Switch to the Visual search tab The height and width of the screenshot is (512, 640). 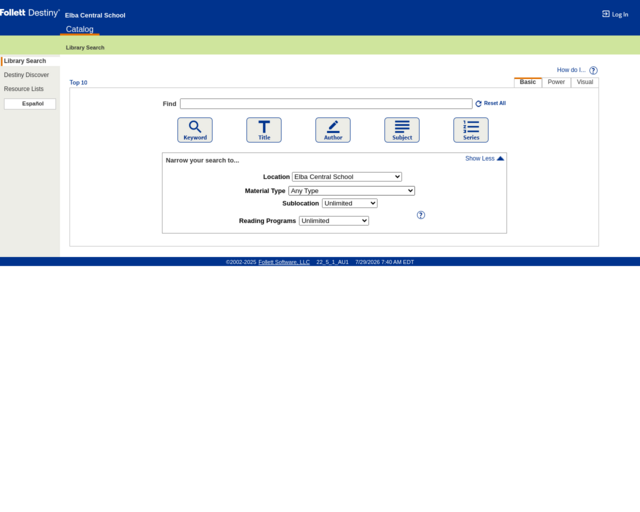pyautogui.click(x=584, y=82)
